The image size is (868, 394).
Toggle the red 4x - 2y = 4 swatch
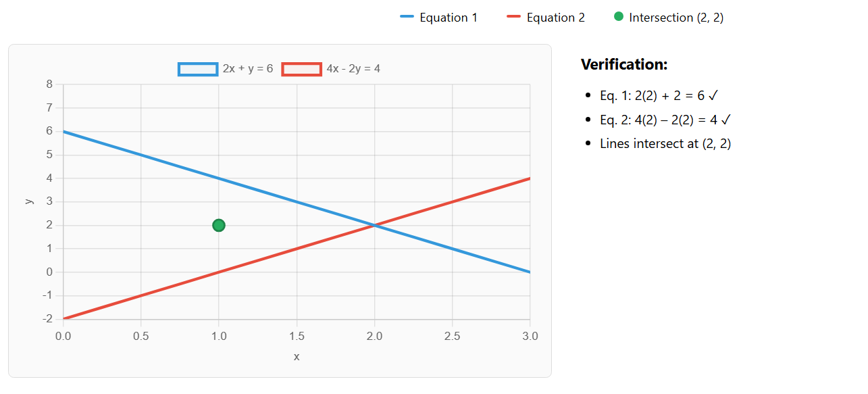301,69
